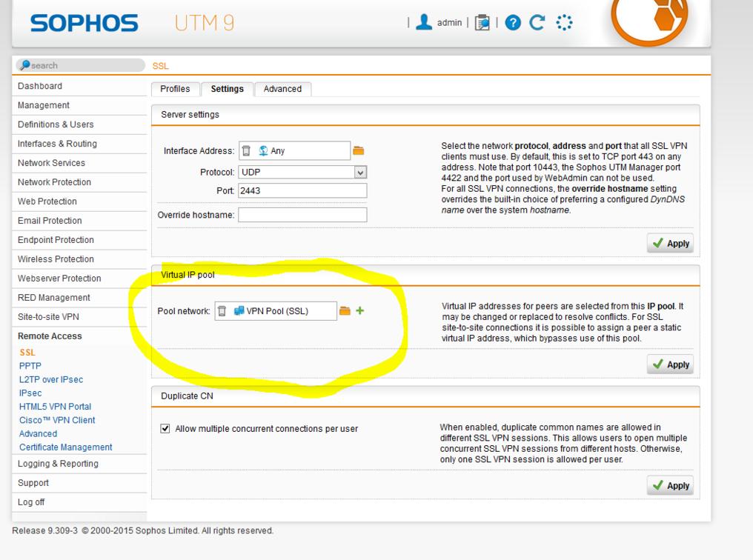Open HTML5 VPN Portal page
The width and height of the screenshot is (753, 560).
pyautogui.click(x=56, y=407)
